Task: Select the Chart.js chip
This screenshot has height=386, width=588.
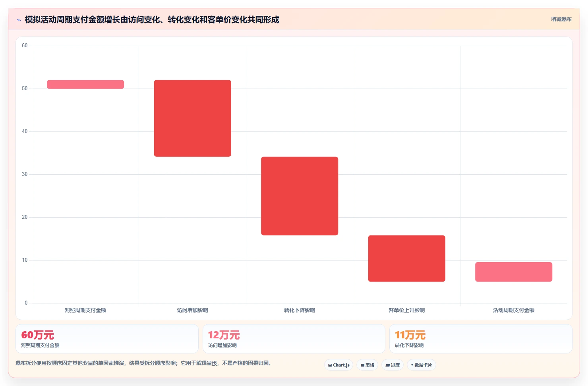Action: (339, 365)
